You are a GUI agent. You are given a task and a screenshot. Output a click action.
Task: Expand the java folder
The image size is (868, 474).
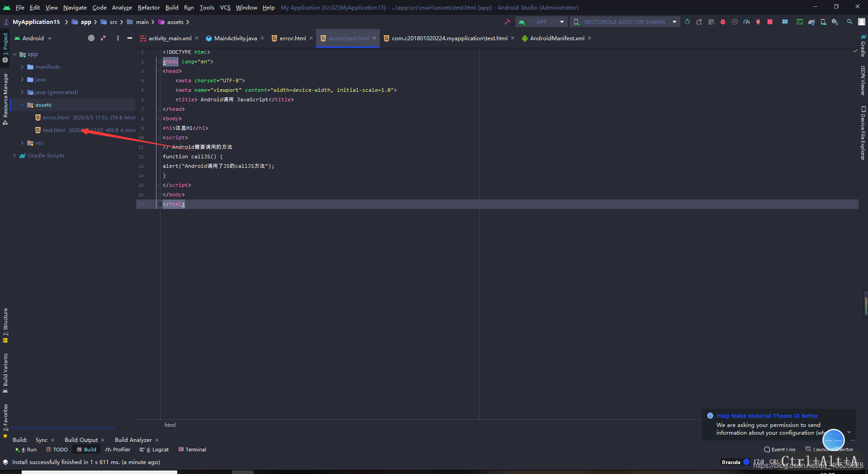point(22,80)
